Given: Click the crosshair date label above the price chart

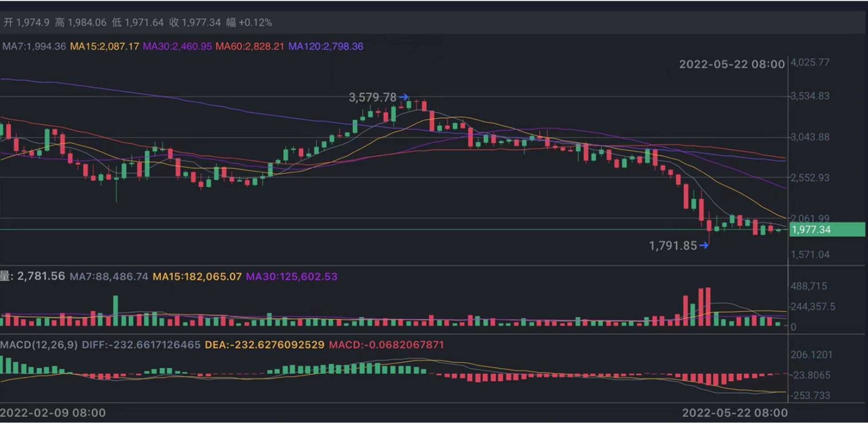Looking at the screenshot, I should [x=732, y=64].
